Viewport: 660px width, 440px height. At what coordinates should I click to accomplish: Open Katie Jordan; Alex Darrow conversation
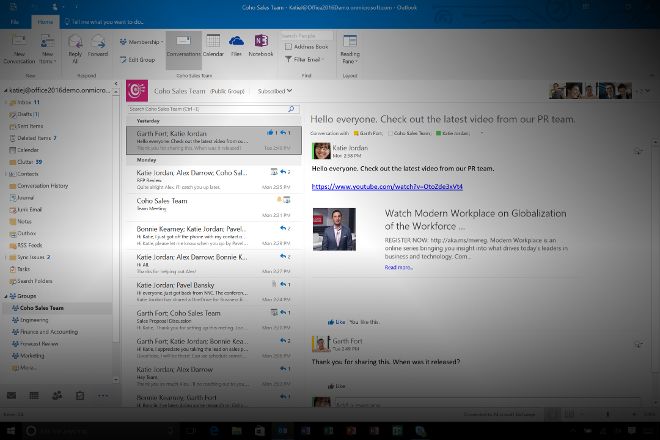tap(214, 376)
